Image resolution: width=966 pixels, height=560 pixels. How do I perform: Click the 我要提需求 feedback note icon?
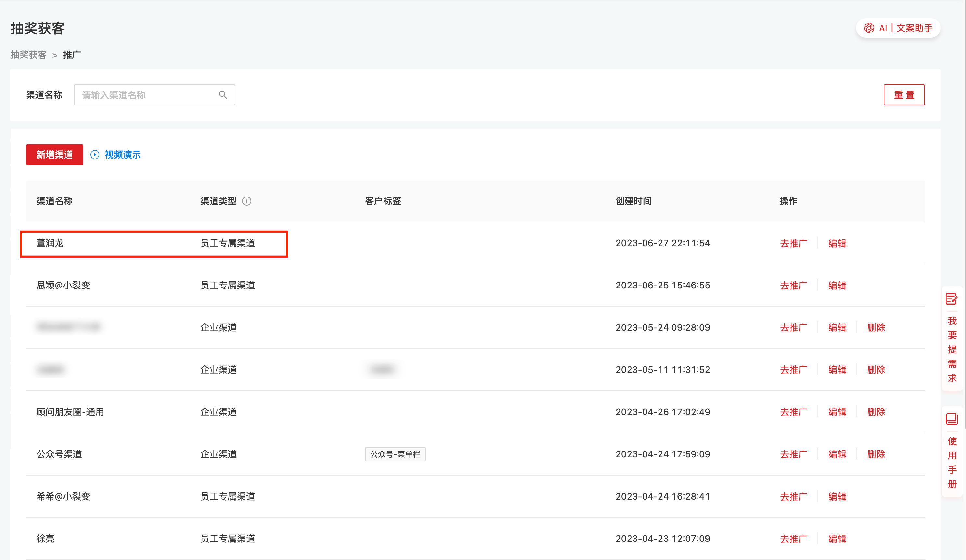point(951,299)
